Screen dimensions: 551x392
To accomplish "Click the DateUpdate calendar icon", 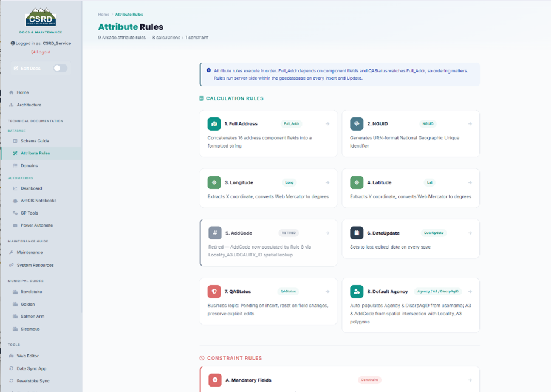I will point(357,233).
